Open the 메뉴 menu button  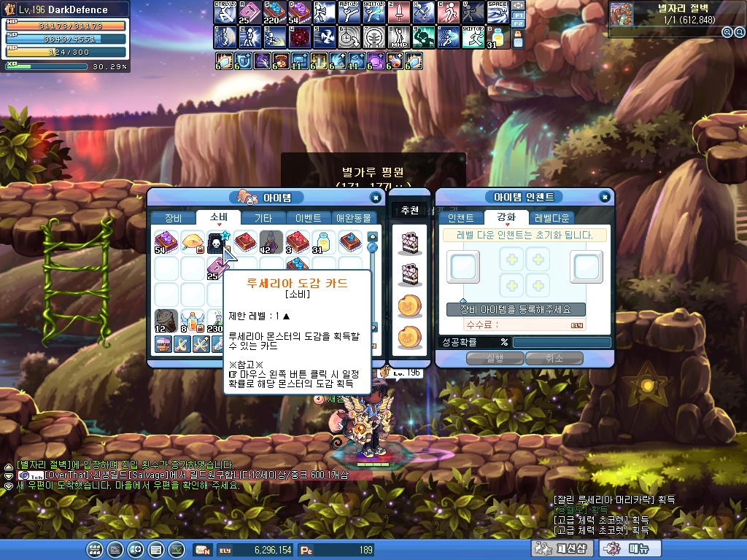click(631, 548)
